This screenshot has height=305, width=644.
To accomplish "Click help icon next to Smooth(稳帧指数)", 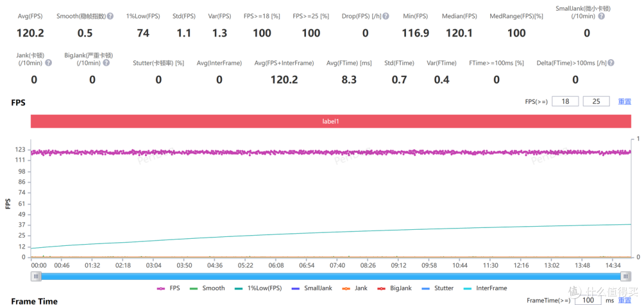I will tap(110, 16).
